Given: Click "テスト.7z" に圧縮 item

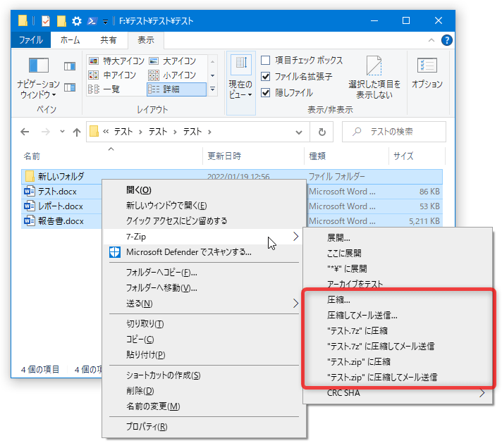Looking at the screenshot, I should pos(398,330).
